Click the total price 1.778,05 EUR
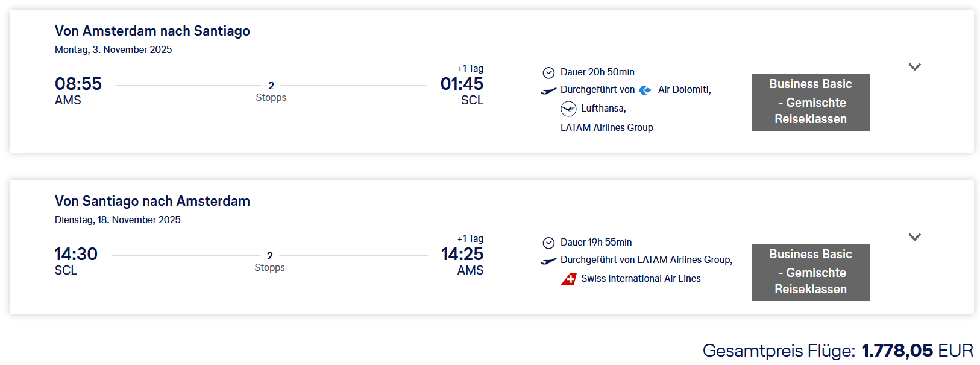 [x=917, y=351]
